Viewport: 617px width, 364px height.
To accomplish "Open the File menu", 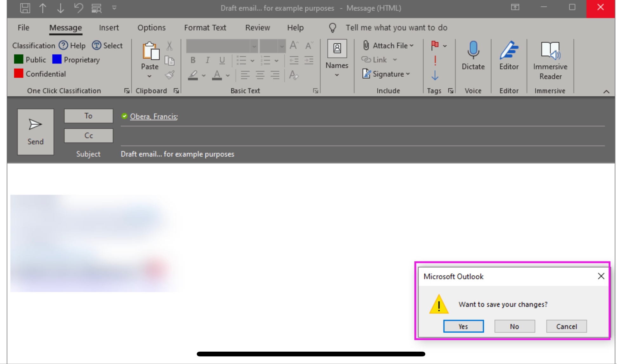I will coord(23,28).
